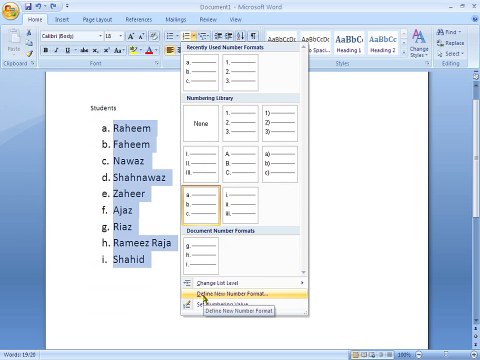Click the Multilevel List icon
The height and width of the screenshot is (360, 480).
(x=202, y=36)
